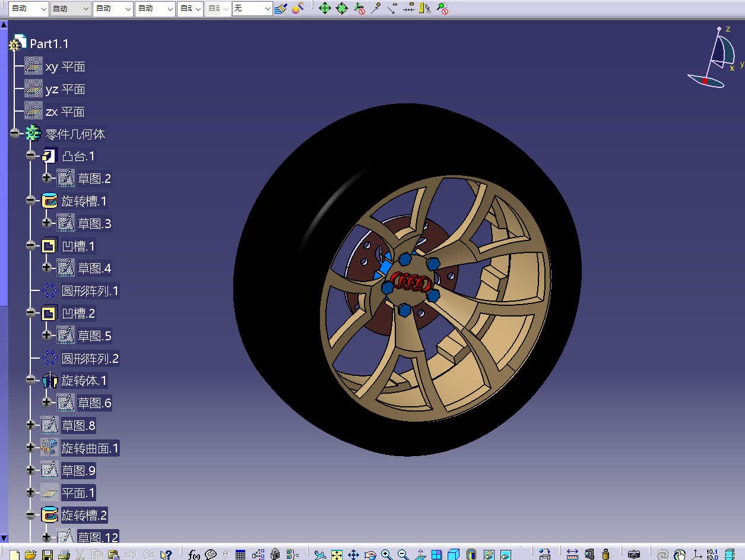
Task: Select xy 平面 in the tree
Action: point(65,67)
